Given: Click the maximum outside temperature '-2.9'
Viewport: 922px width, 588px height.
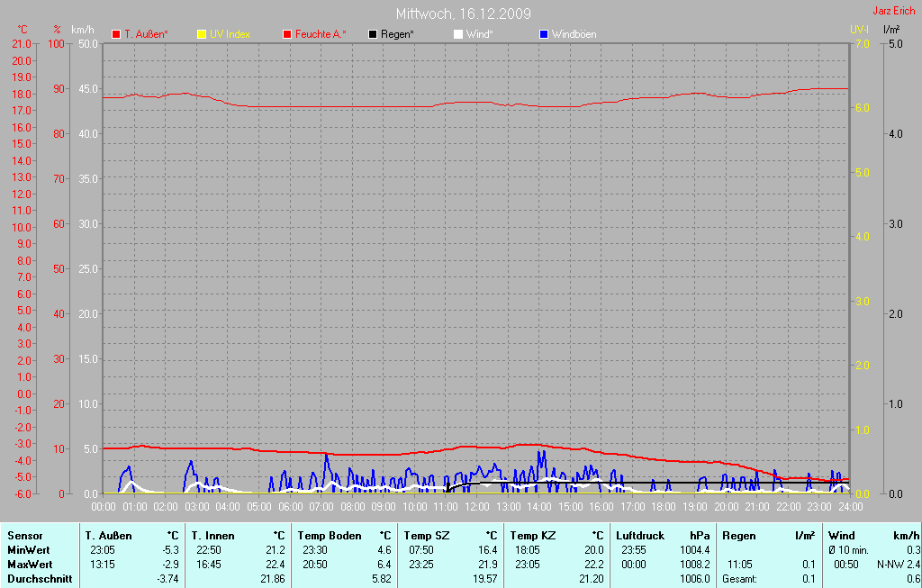Looking at the screenshot, I should 171,564.
